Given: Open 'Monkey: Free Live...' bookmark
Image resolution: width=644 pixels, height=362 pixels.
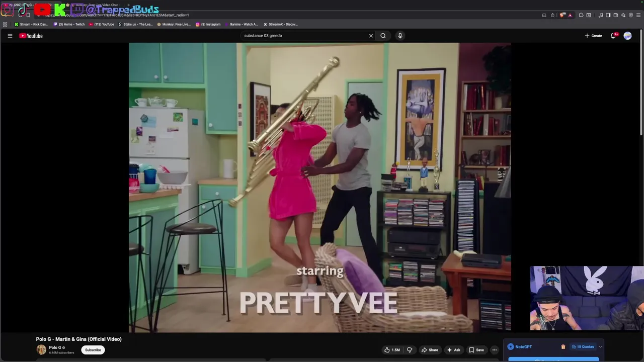Looking at the screenshot, I should (174, 24).
